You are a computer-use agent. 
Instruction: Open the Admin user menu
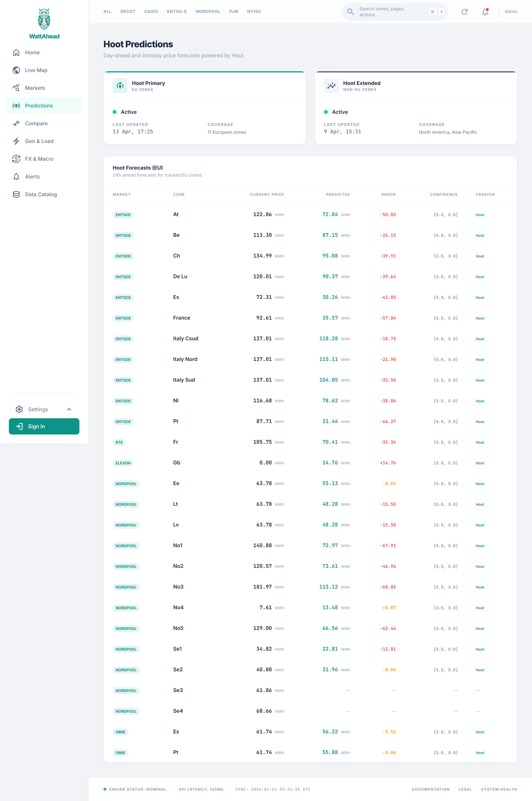click(511, 11)
